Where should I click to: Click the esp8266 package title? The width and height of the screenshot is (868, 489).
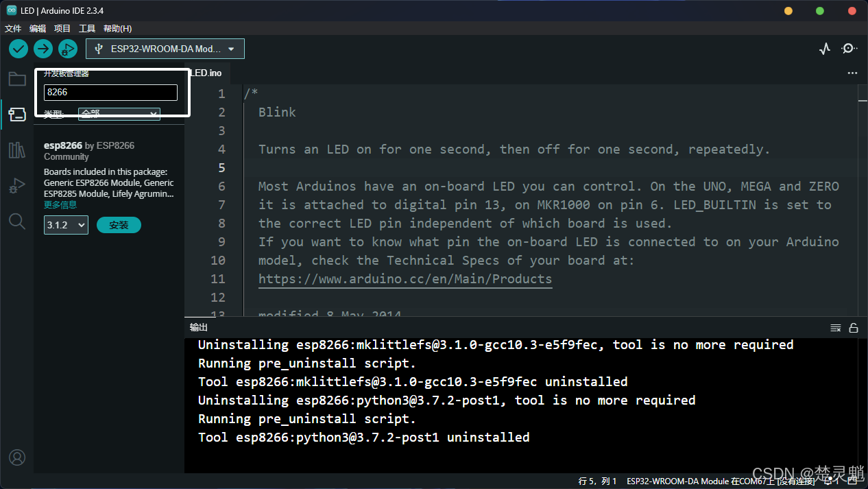(x=63, y=145)
